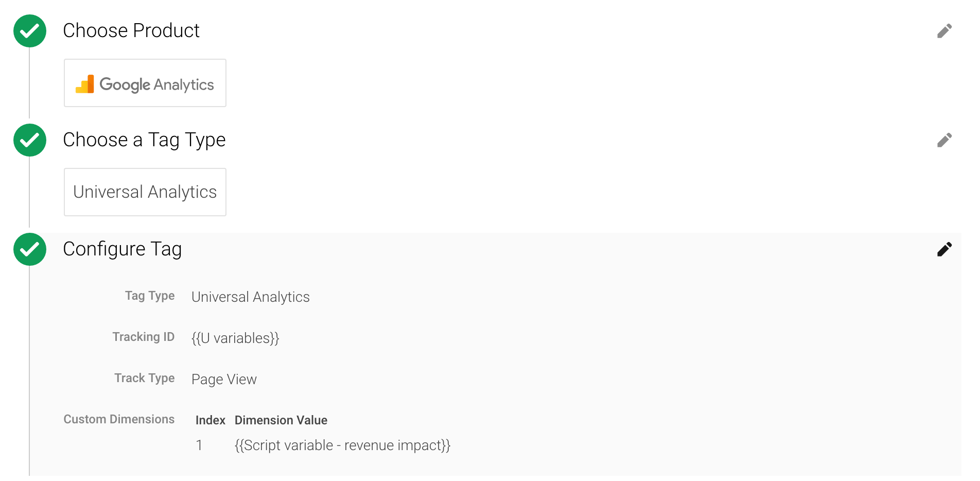Click the revenue impact dimension value
Viewport: 980px width, 481px height.
tap(342, 445)
